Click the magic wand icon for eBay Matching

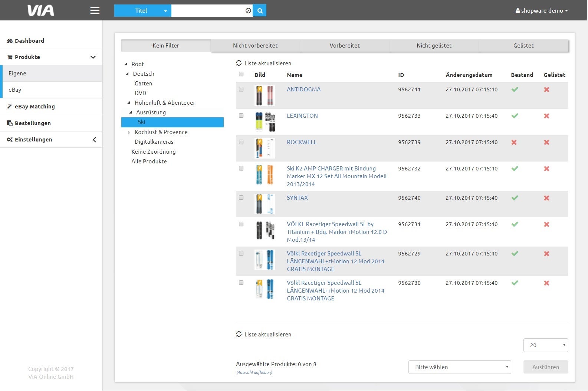(10, 107)
